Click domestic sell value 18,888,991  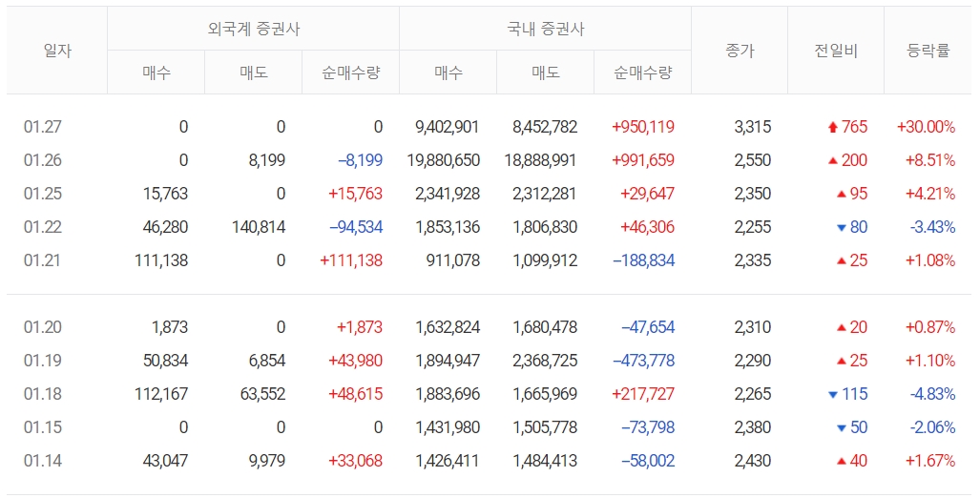[x=541, y=160]
